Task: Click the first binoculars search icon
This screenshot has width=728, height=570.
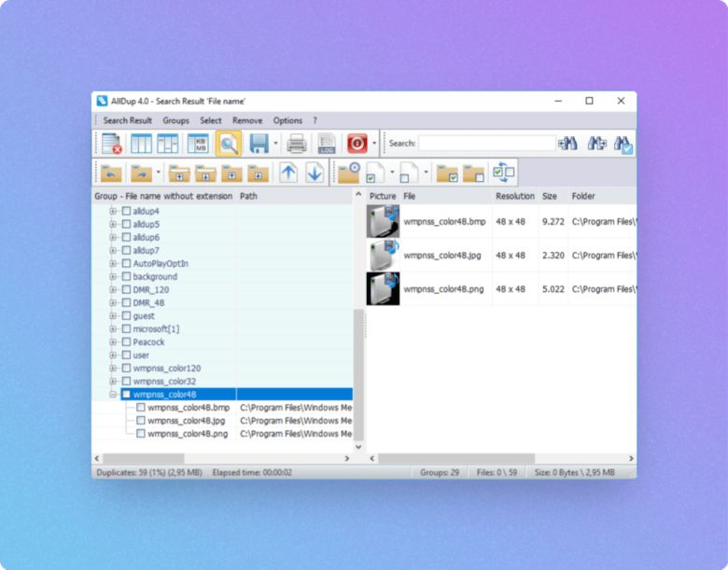Action: tap(567, 144)
